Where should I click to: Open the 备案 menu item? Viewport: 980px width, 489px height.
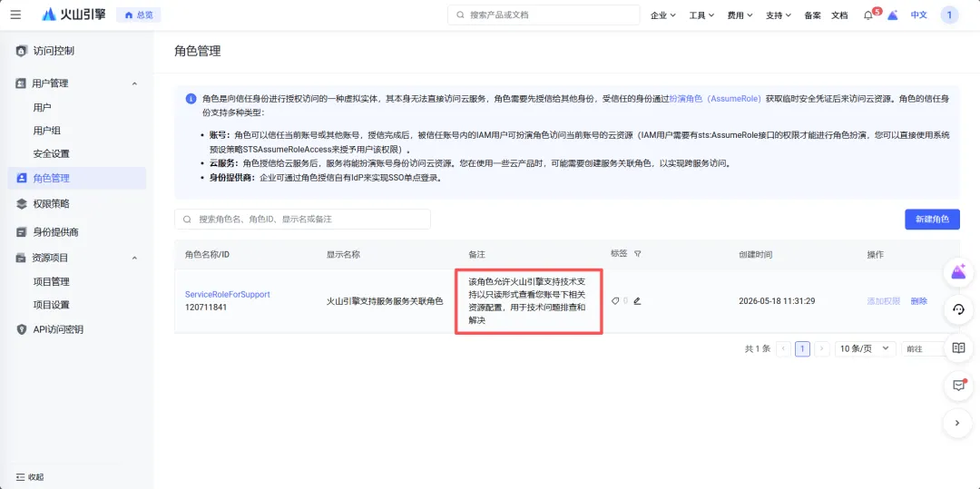pyautogui.click(x=812, y=15)
